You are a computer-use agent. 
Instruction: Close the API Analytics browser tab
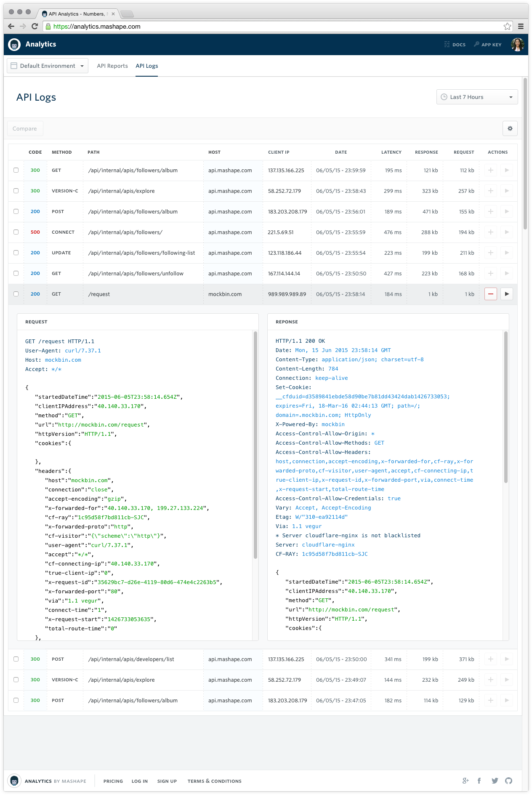(x=113, y=14)
